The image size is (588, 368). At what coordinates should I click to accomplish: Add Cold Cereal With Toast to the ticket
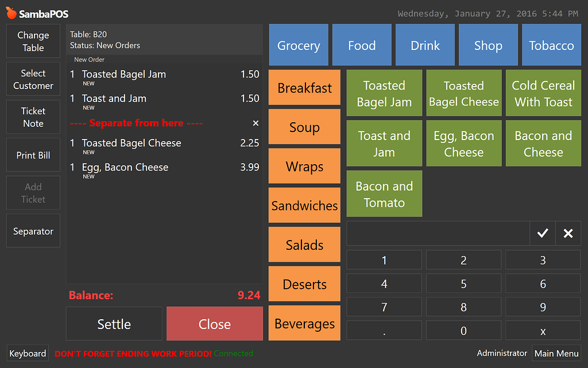(x=543, y=92)
